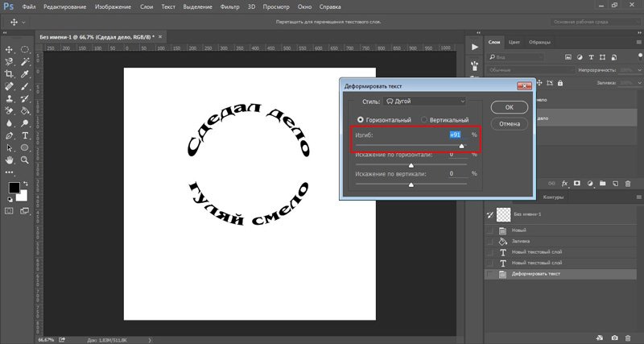
Task: Open the Стиль dropdown showing Дугой
Action: click(425, 102)
